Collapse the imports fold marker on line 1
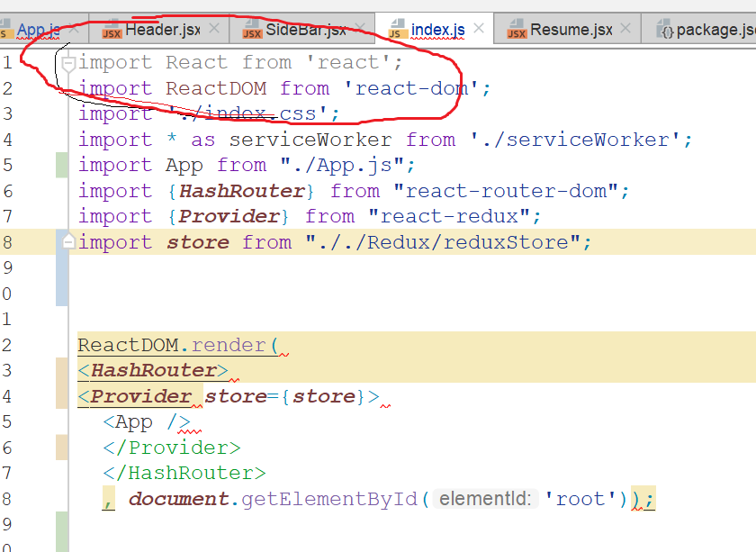 [69, 63]
